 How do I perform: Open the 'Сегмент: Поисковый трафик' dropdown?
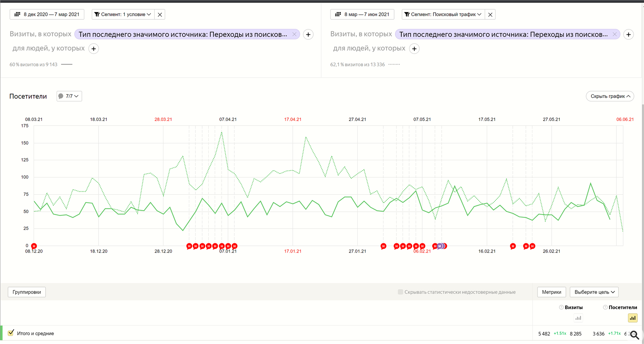[x=443, y=14]
